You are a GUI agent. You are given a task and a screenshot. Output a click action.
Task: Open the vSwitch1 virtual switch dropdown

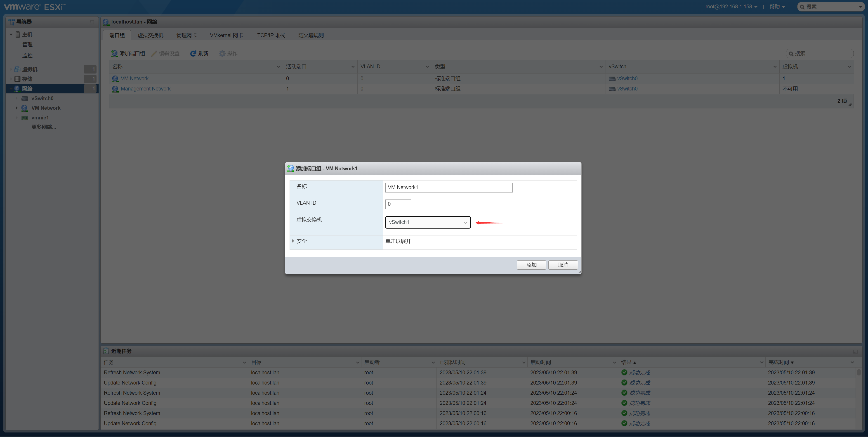coord(428,222)
